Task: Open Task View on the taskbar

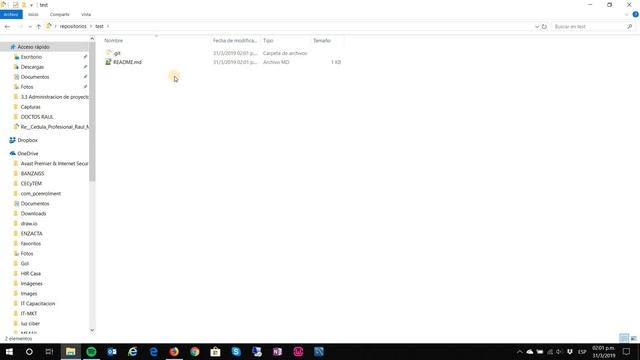Action: 49,351
